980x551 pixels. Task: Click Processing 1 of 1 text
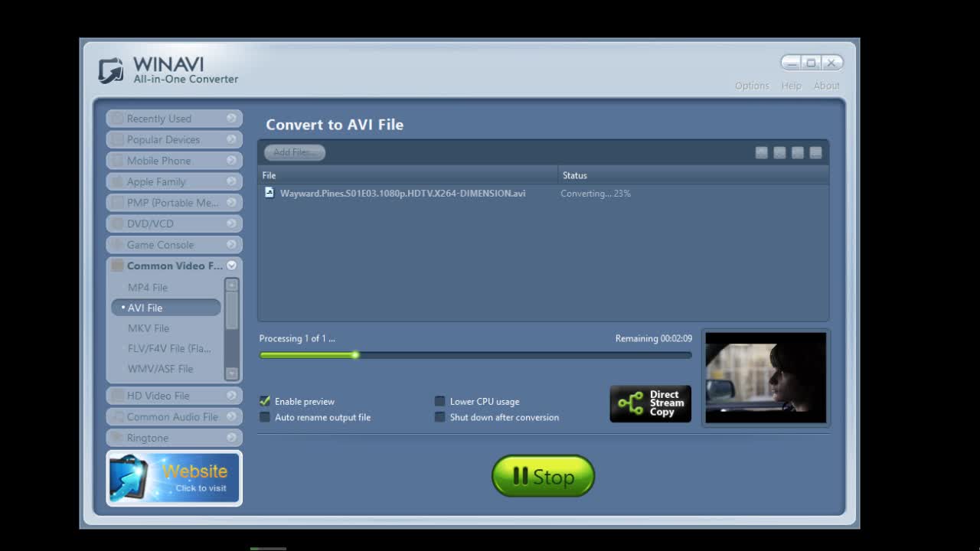(x=297, y=338)
